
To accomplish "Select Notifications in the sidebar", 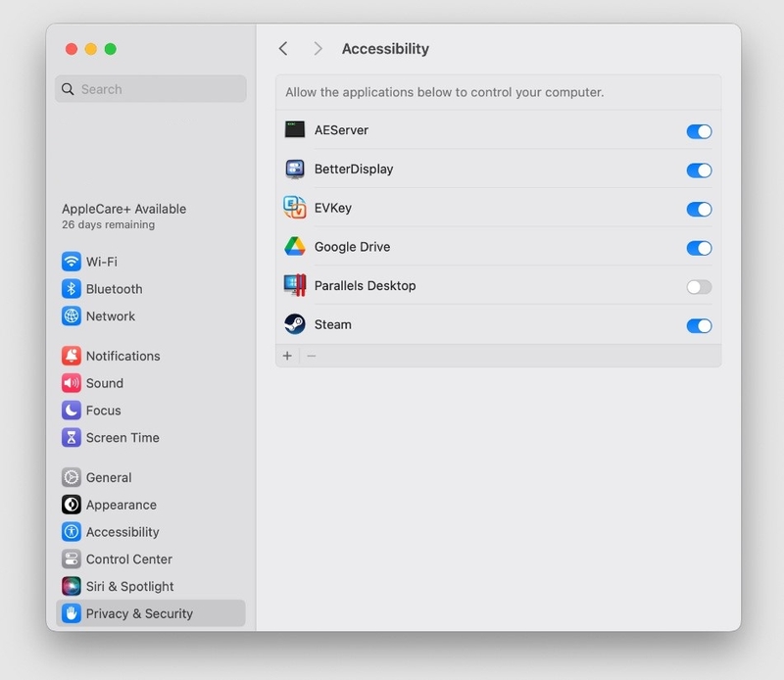I will pos(151,356).
